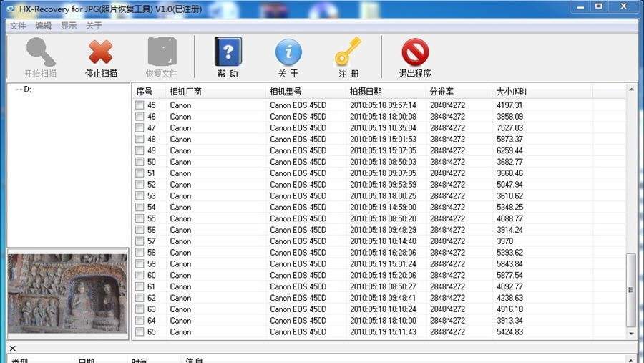Click the date 2010:05:19 15:20:06
644x363 pixels.
383,275
